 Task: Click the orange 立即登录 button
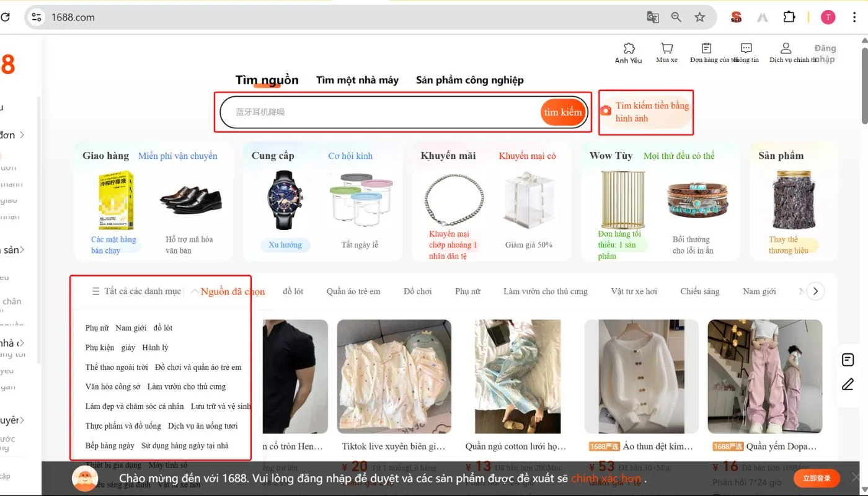point(817,479)
